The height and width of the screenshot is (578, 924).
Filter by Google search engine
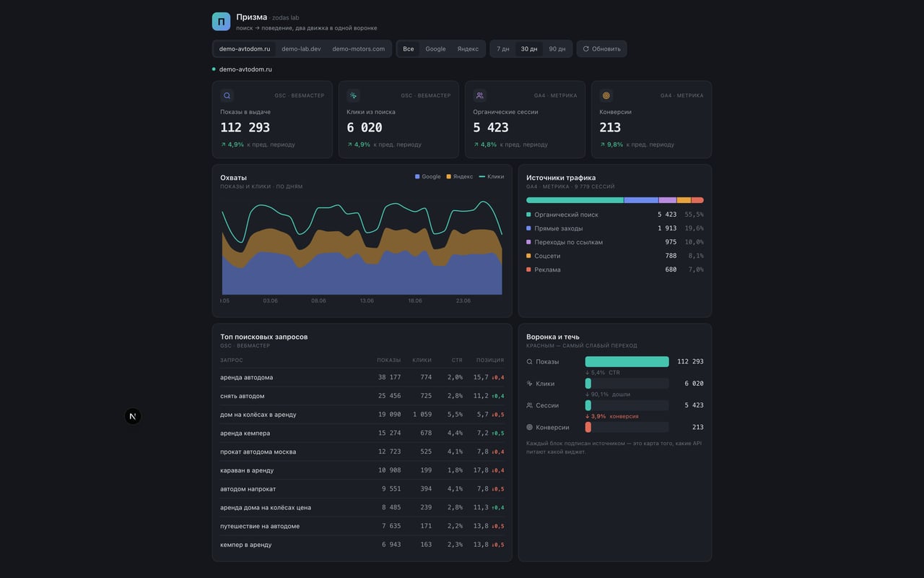point(435,49)
